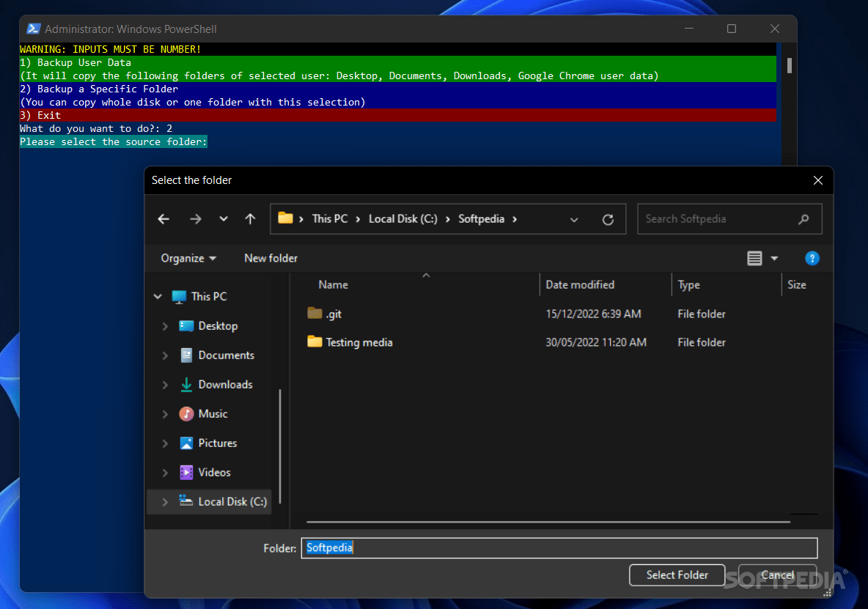Viewport: 868px width, 609px height.
Task: Expand the Pictures tree node
Action: [x=165, y=443]
